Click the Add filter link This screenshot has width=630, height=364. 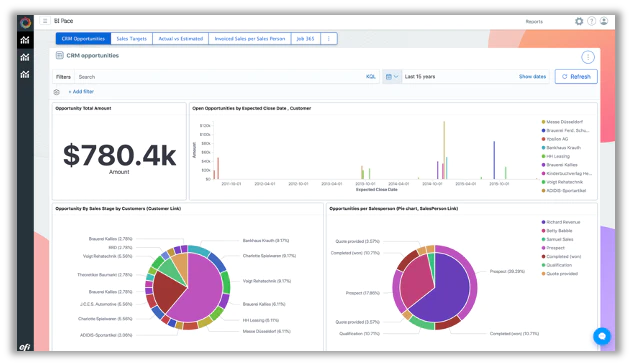click(81, 92)
